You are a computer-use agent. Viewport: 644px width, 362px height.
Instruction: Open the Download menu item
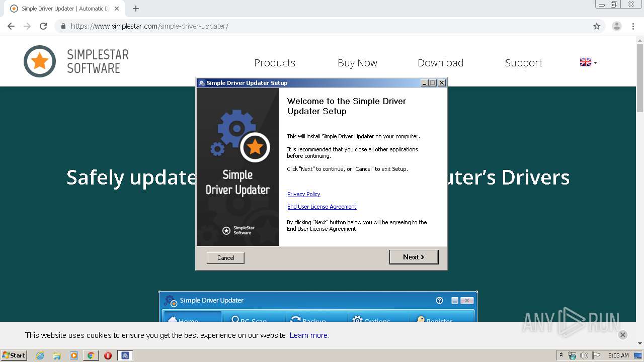(440, 63)
